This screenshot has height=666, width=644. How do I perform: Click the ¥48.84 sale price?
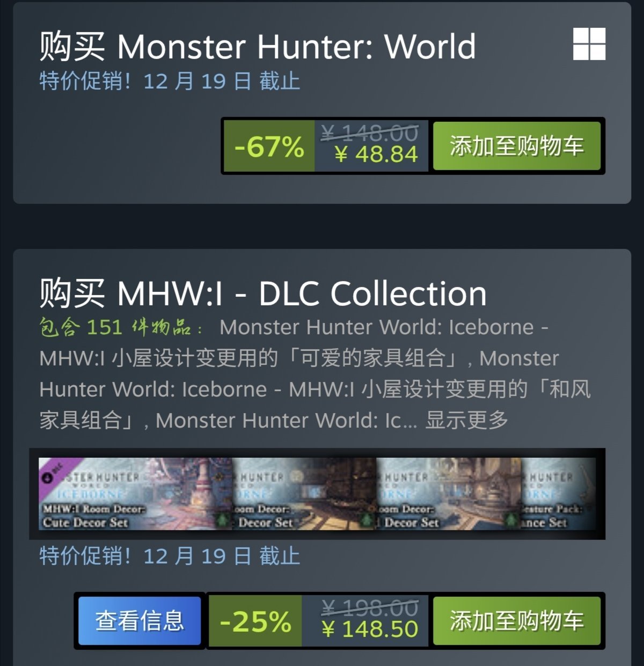pyautogui.click(x=376, y=155)
